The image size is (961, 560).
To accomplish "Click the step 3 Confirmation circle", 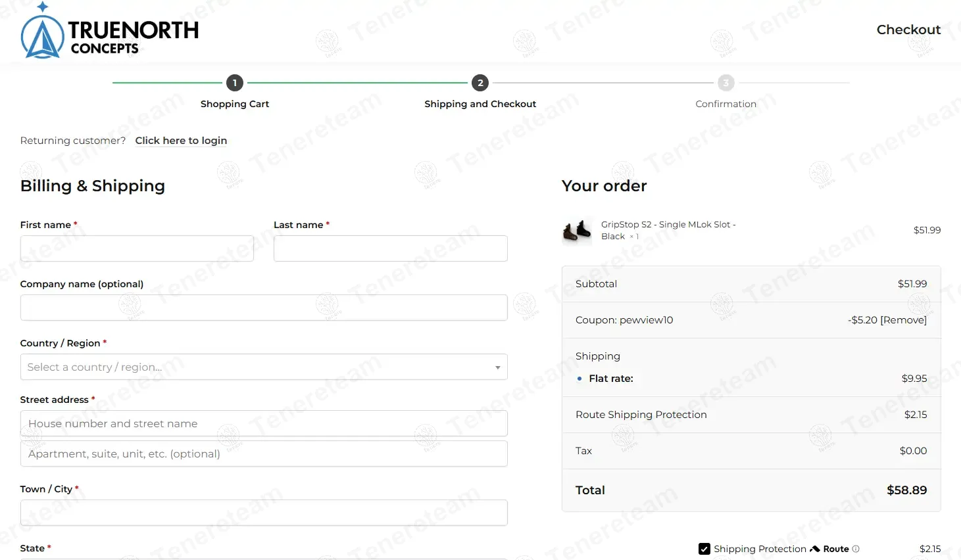I will pyautogui.click(x=726, y=83).
